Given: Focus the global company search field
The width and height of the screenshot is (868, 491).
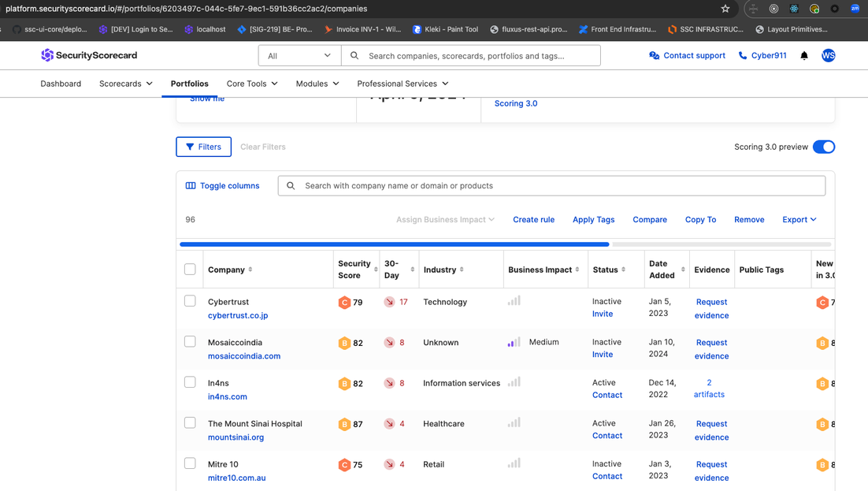Looking at the screenshot, I should 471,55.
